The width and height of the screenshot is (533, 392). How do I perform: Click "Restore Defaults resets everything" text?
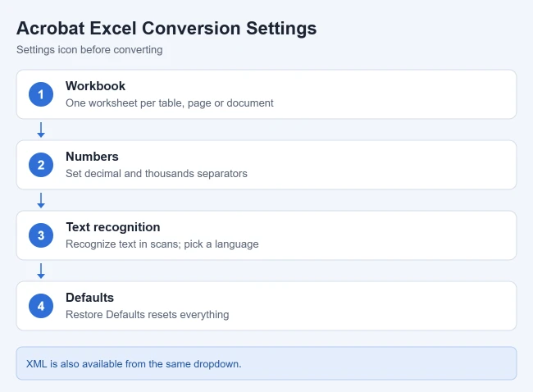tap(147, 314)
